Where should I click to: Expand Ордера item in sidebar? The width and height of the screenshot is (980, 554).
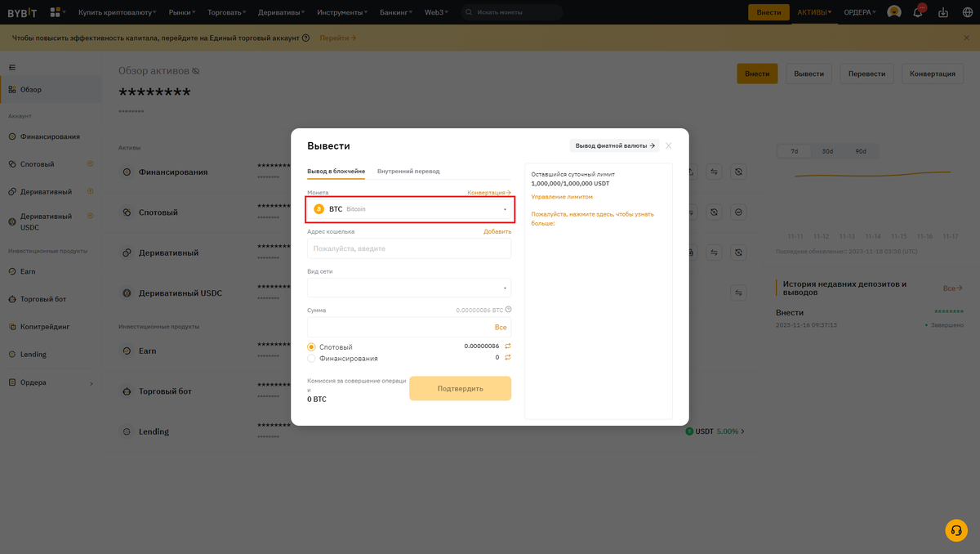pyautogui.click(x=51, y=382)
